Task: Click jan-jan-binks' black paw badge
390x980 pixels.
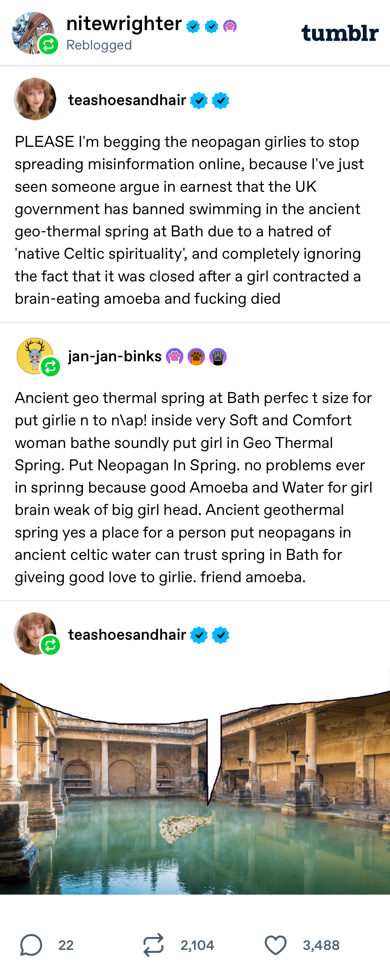Action: pos(218,357)
